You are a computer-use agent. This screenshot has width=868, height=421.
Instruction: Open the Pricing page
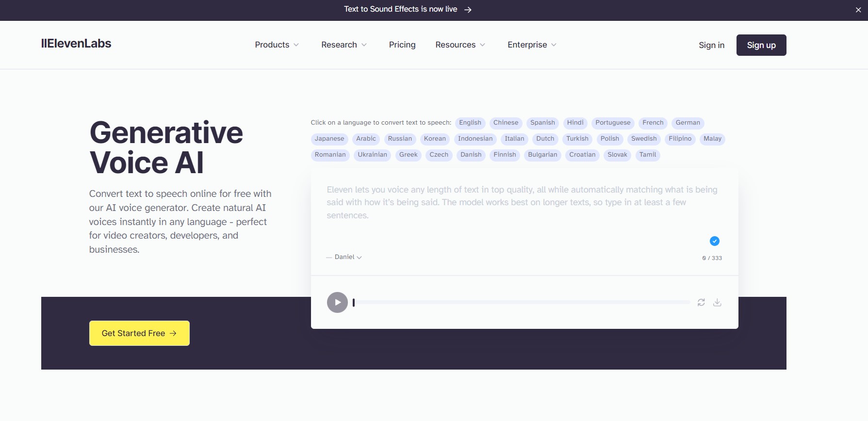point(402,45)
